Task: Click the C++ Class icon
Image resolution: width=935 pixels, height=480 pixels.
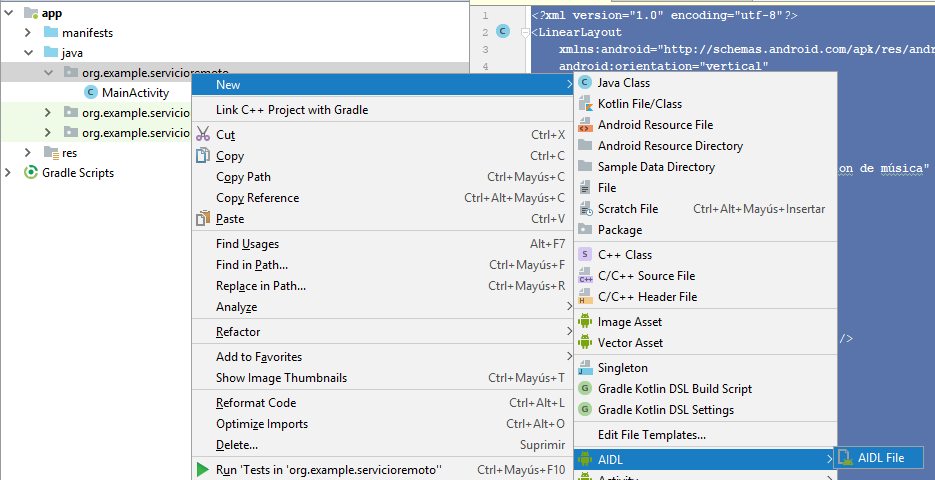Action: [x=585, y=255]
